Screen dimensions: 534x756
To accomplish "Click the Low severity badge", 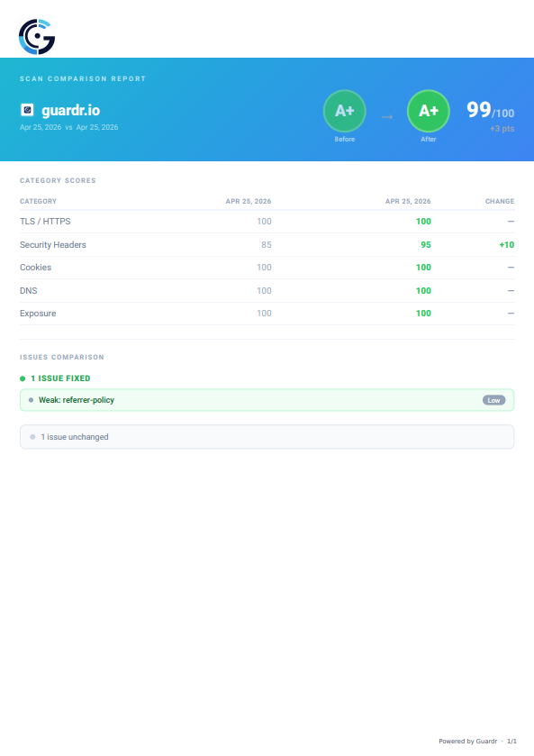I will pos(494,400).
